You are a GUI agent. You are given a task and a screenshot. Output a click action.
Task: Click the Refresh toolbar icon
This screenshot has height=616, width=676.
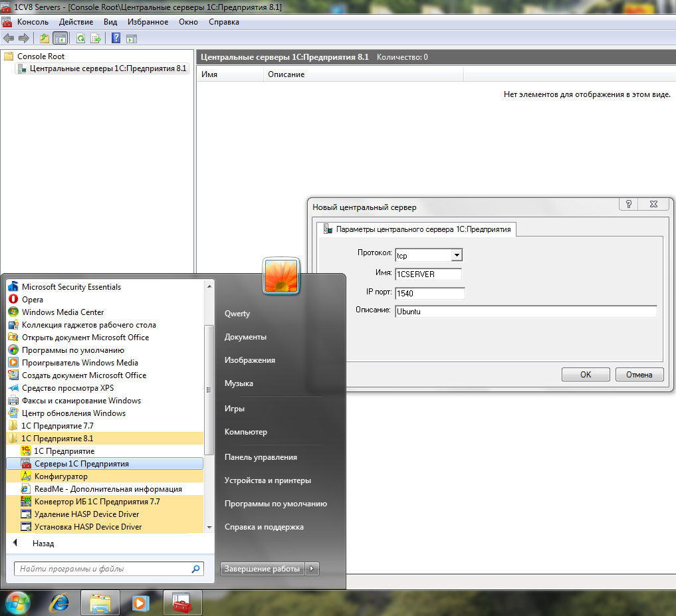pyautogui.click(x=80, y=38)
